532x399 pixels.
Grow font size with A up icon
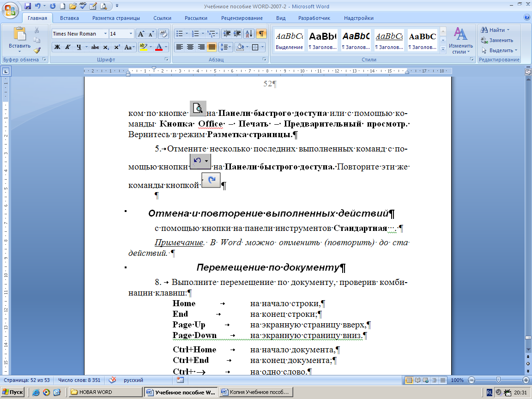coord(141,34)
